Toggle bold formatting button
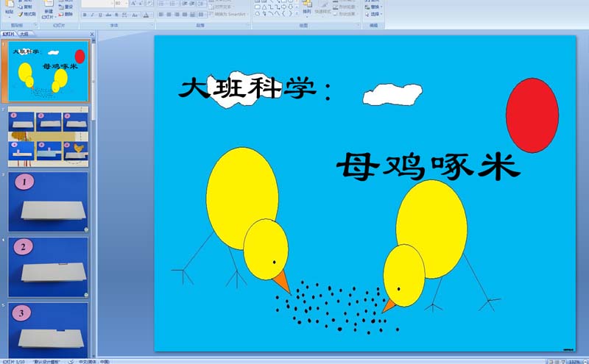589x364 pixels. point(84,14)
